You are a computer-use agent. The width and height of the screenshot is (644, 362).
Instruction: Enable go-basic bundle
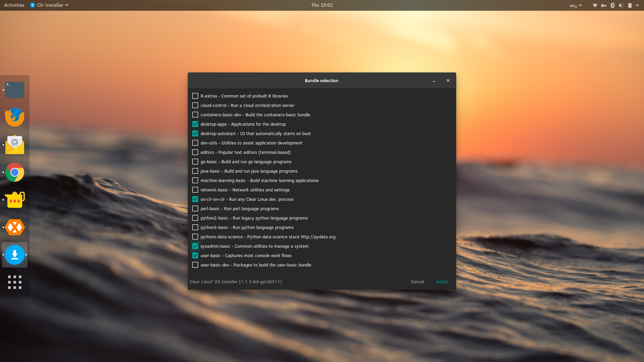[x=195, y=162]
